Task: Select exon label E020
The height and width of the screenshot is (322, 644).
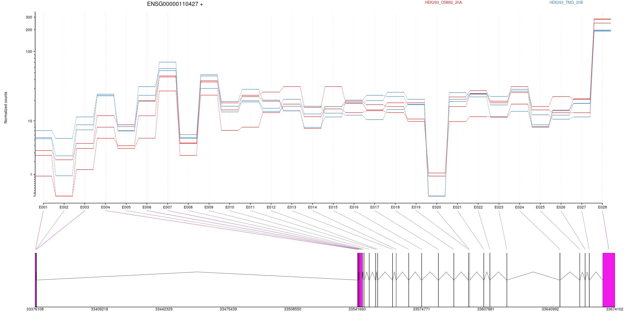Action: pyautogui.click(x=437, y=207)
